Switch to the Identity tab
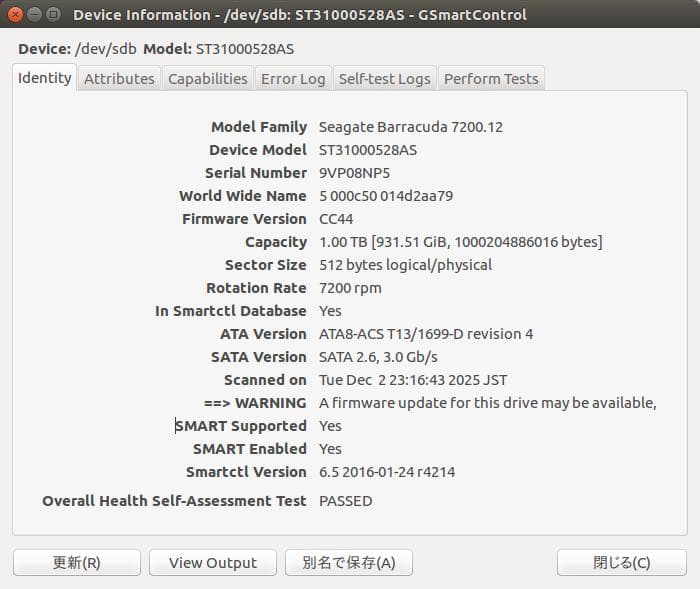The image size is (700, 589). click(x=45, y=78)
